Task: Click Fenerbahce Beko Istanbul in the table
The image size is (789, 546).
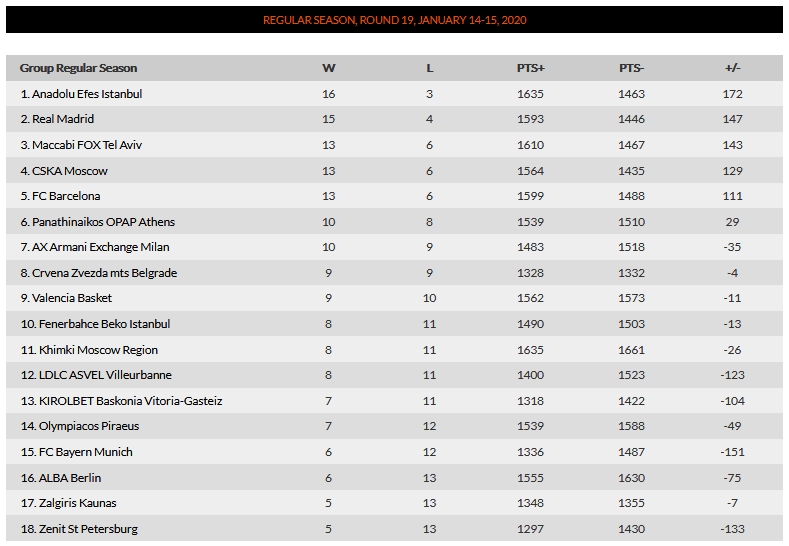Action: coord(95,324)
